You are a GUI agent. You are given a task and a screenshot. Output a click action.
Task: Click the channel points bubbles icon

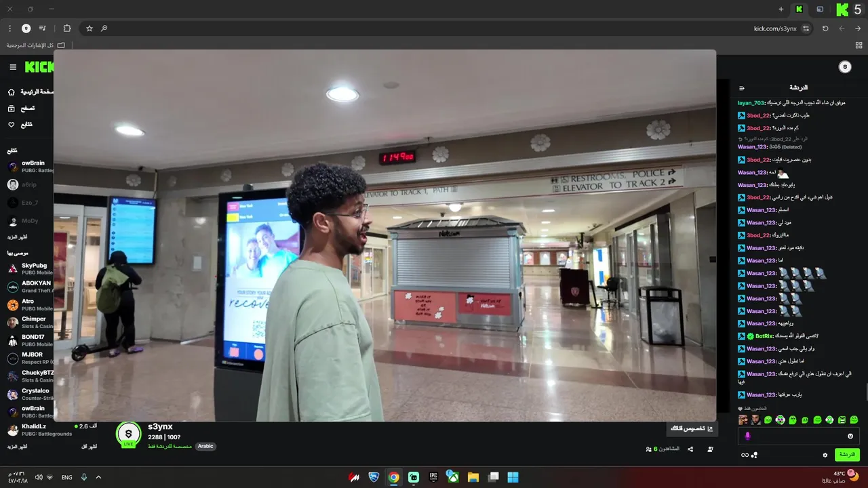coord(754,455)
